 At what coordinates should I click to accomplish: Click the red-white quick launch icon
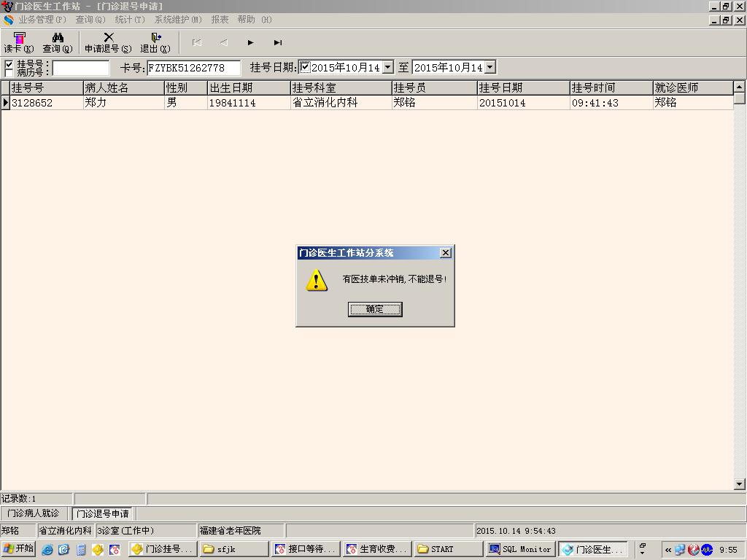tap(115, 550)
